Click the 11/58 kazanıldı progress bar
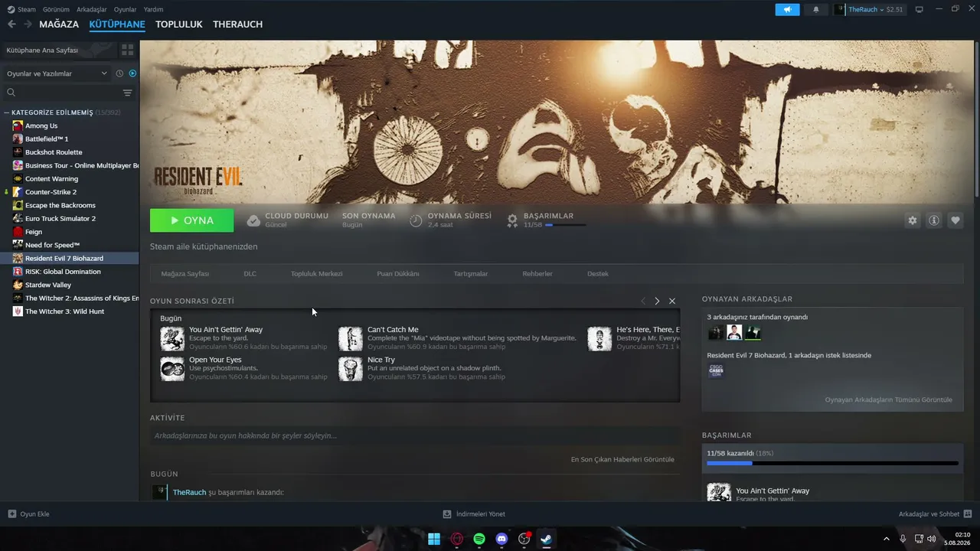The height and width of the screenshot is (551, 980). pos(832,464)
